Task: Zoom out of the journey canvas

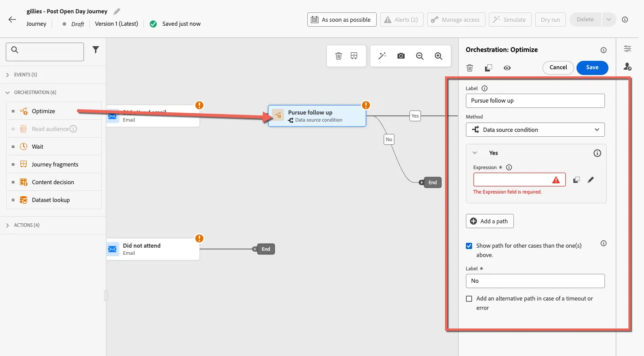Action: (x=420, y=56)
